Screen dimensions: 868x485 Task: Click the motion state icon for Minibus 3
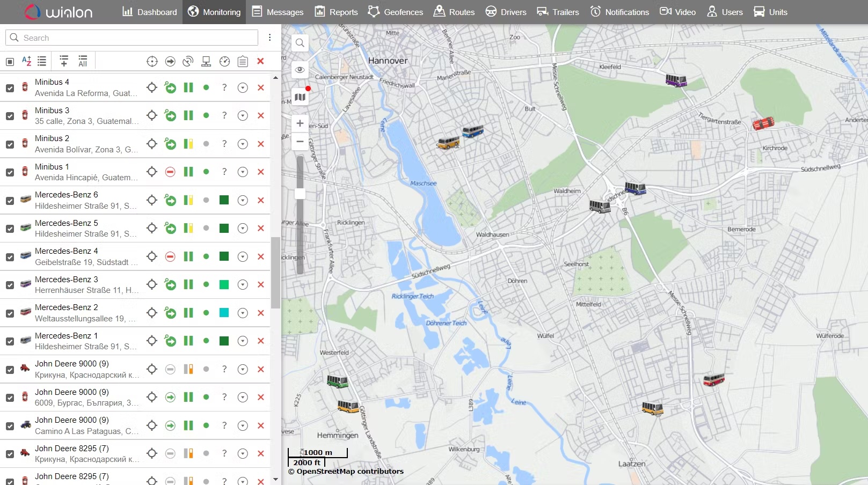[x=170, y=115]
